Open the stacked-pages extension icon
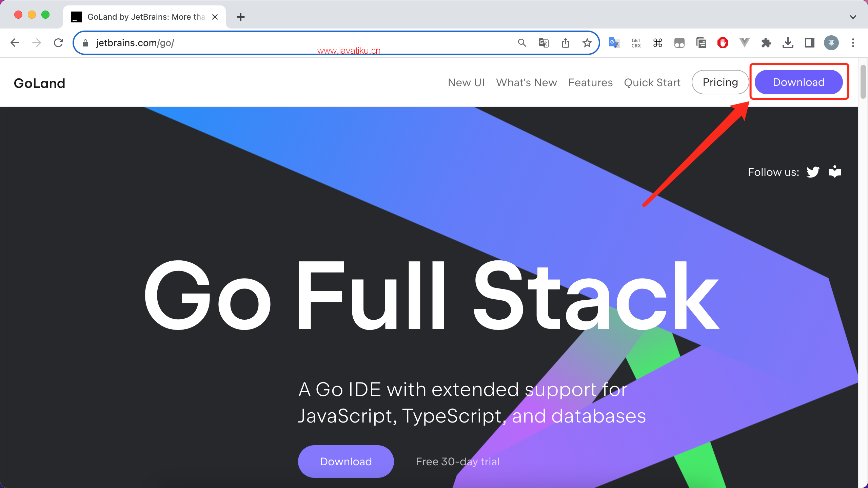Screen dimensions: 868x488 (x=701, y=43)
